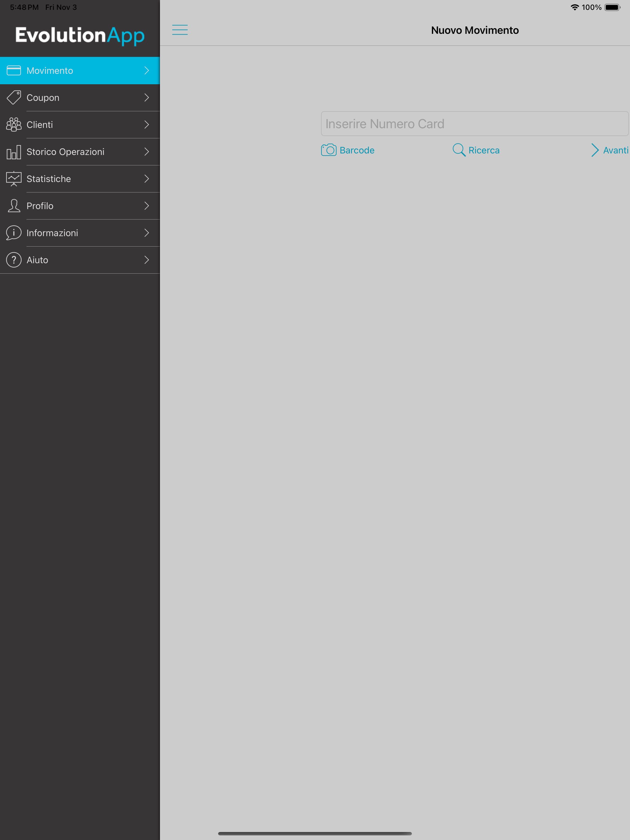The height and width of the screenshot is (840, 630).
Task: Open the hamburger menu icon
Action: tap(180, 30)
